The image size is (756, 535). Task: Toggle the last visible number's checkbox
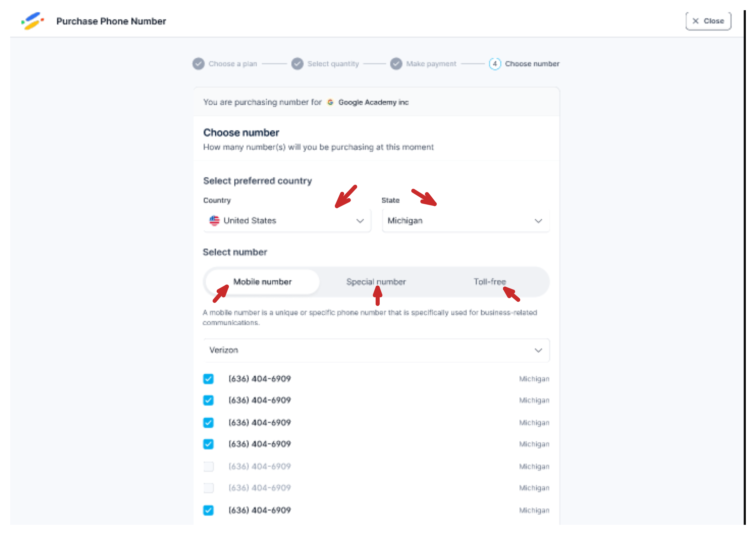tap(208, 510)
